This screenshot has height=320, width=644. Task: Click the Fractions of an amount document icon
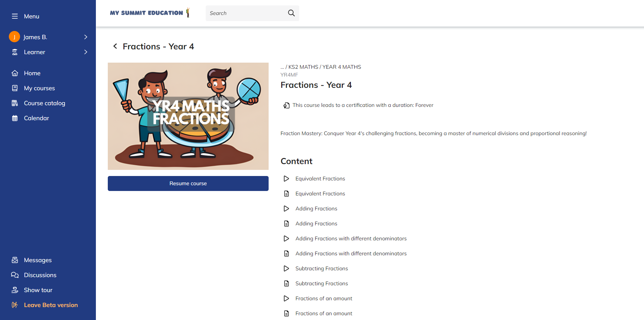click(x=286, y=314)
